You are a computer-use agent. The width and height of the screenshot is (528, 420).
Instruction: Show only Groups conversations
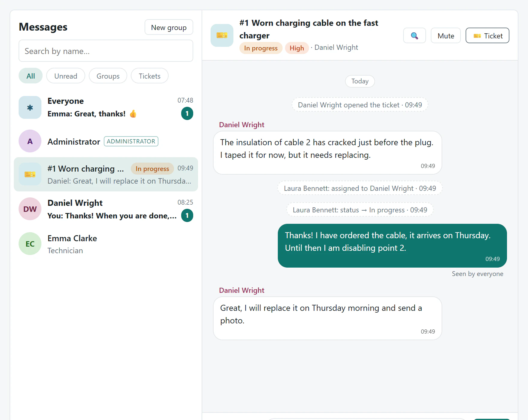click(108, 76)
